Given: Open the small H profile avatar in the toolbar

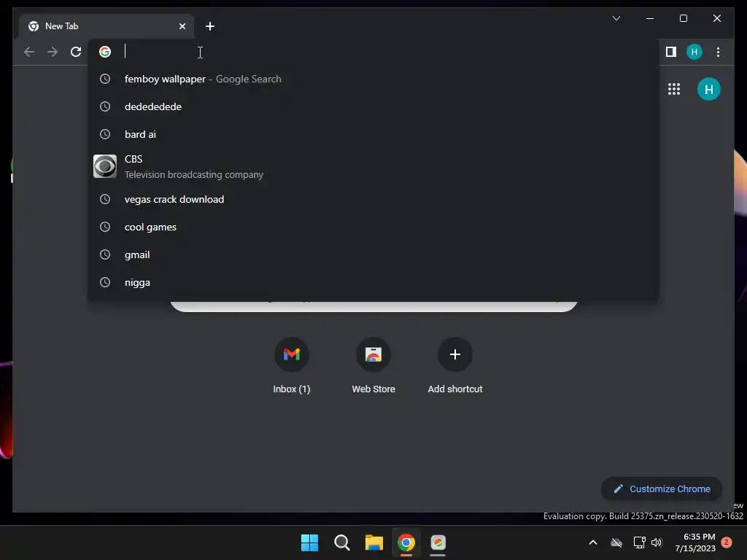Looking at the screenshot, I should click(694, 52).
